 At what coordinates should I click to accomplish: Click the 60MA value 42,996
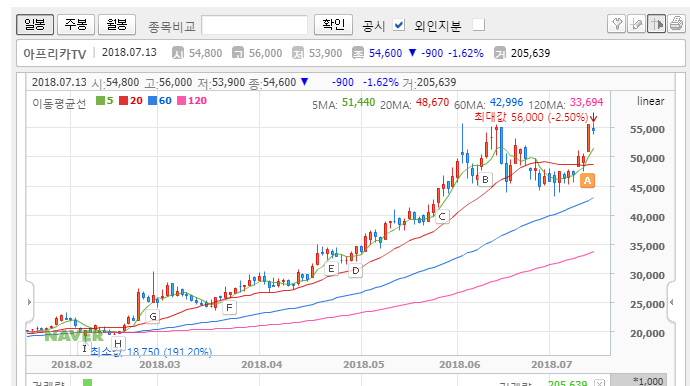pos(506,103)
